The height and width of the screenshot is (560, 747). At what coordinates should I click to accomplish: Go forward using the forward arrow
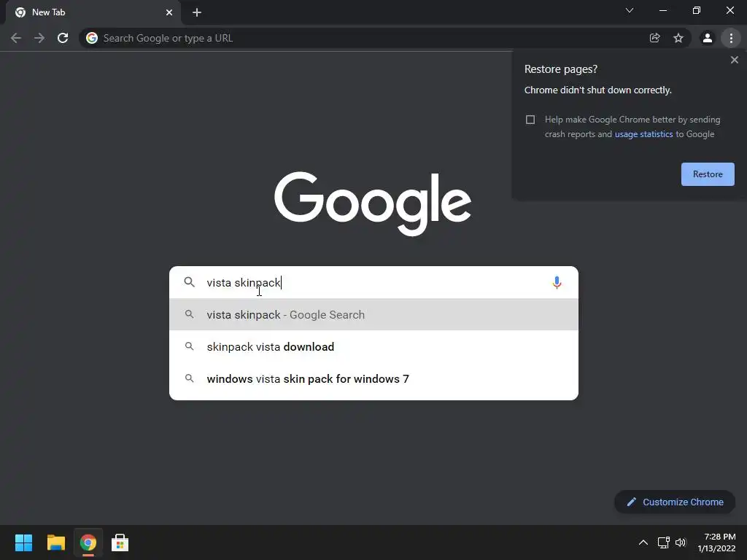coord(39,38)
